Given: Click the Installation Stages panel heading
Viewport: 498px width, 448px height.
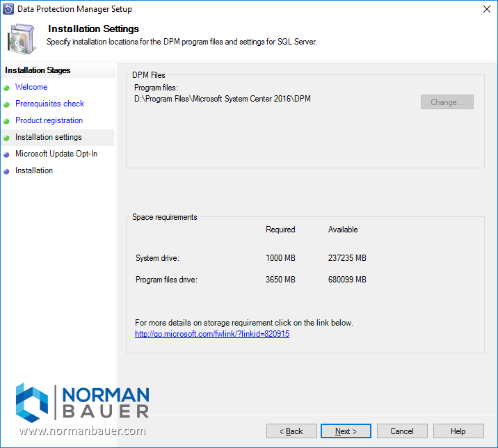Looking at the screenshot, I should coord(38,70).
